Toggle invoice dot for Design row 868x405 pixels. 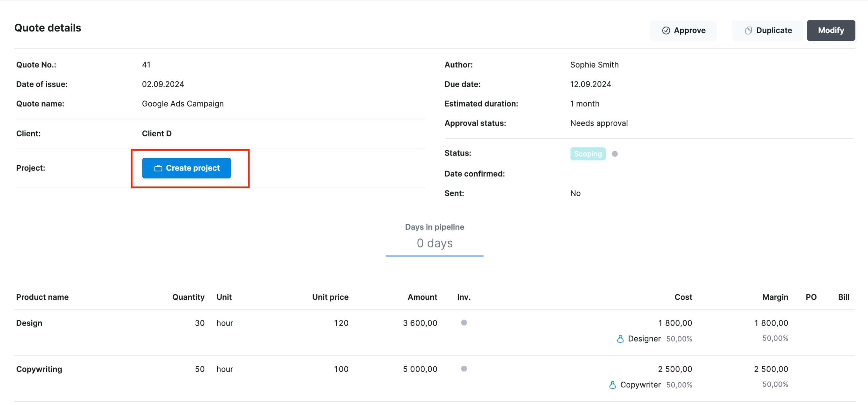464,323
